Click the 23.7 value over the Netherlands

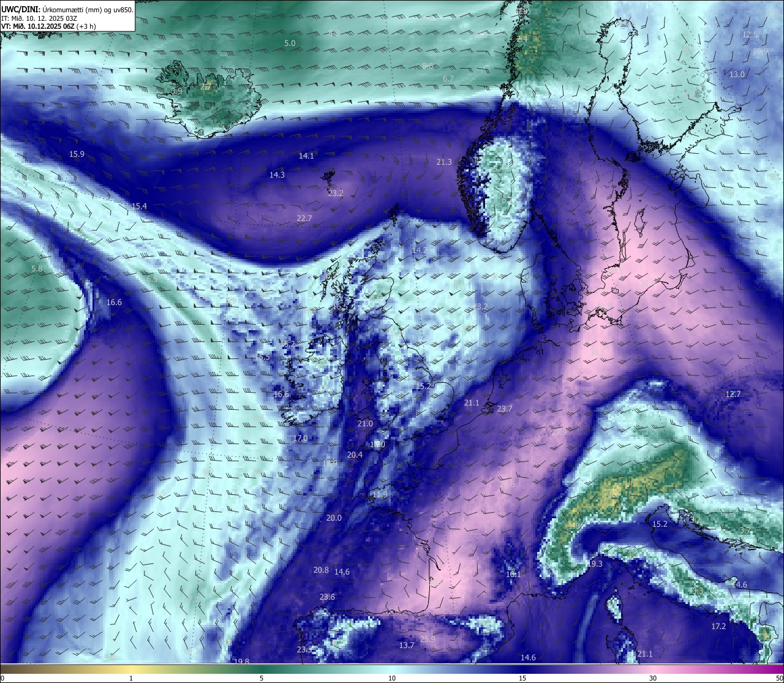pyautogui.click(x=505, y=409)
